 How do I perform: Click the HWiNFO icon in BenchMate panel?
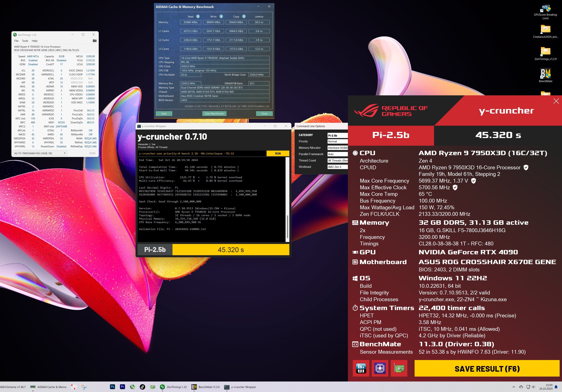[361, 368]
